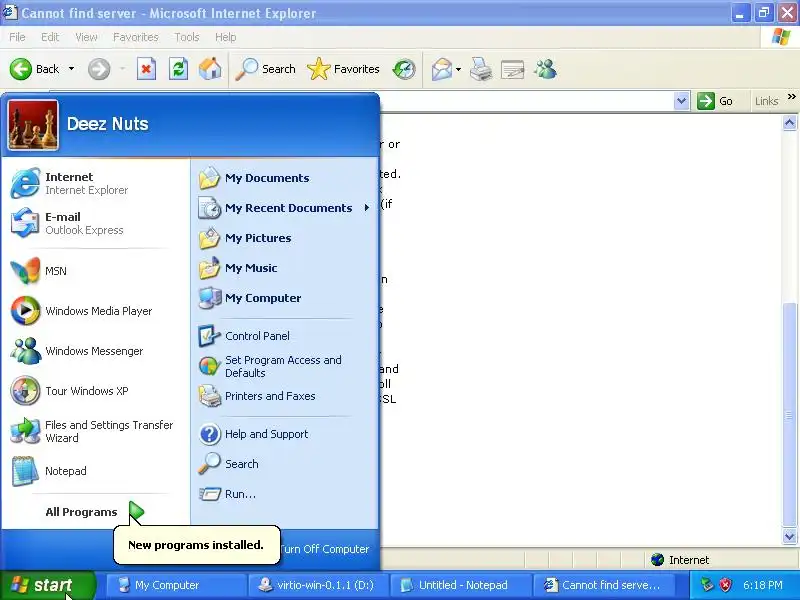Open the Favorites menu
The width and height of the screenshot is (800, 600).
pos(136,37)
